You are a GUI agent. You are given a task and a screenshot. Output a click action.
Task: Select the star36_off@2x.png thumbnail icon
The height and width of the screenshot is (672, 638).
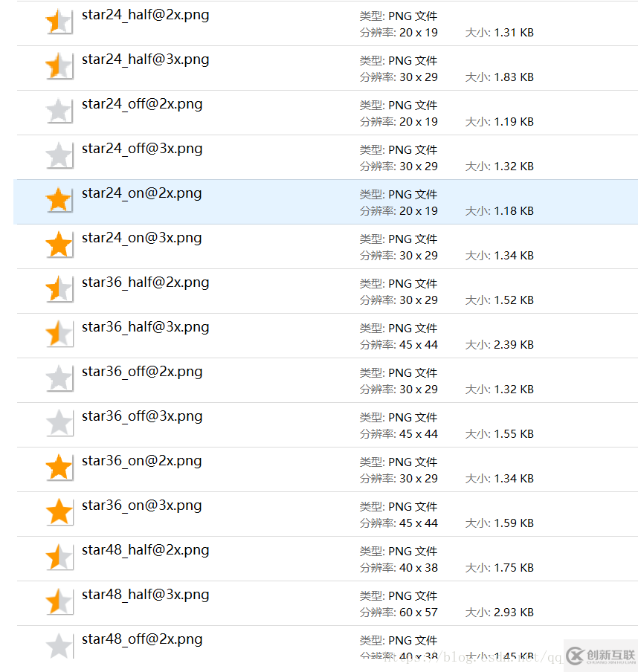coord(59,378)
